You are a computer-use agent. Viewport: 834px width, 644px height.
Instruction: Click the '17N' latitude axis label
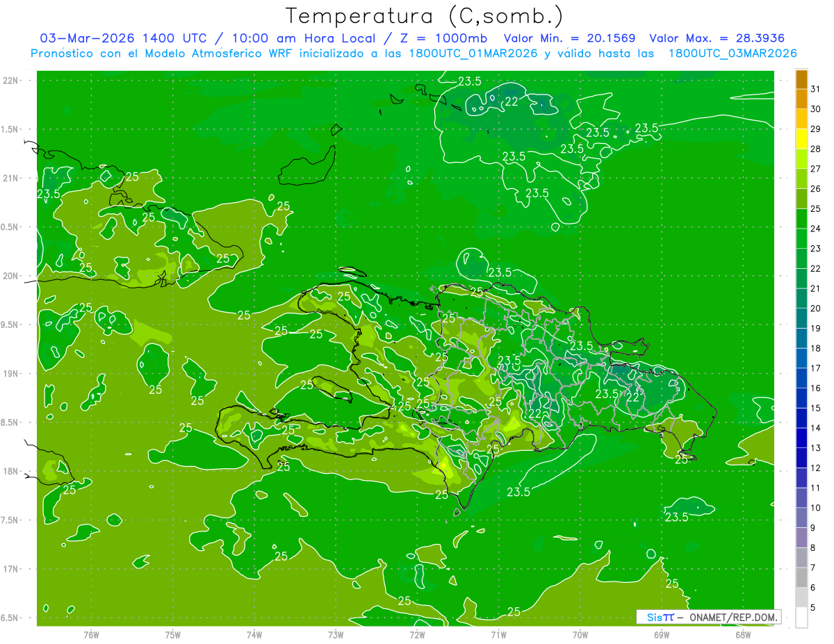(x=10, y=570)
